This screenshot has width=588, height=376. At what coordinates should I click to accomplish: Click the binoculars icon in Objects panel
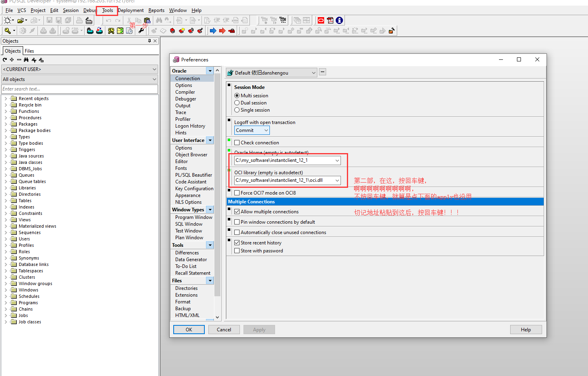(26, 60)
